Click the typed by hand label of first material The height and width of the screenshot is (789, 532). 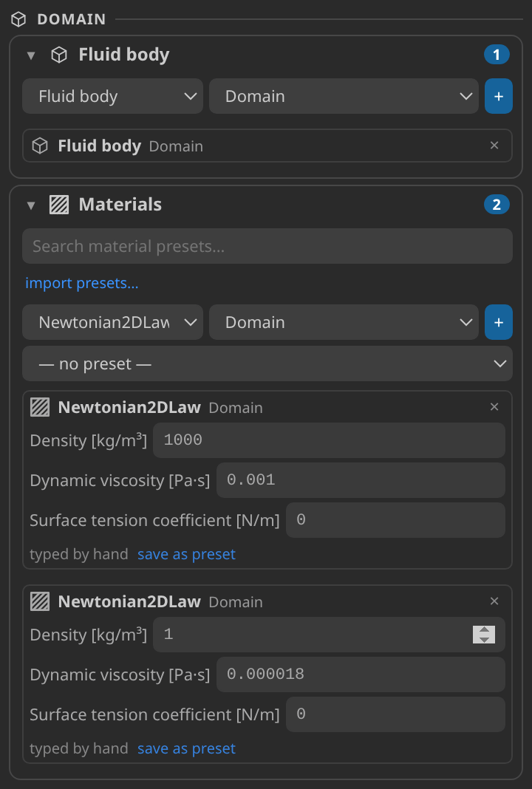[79, 554]
